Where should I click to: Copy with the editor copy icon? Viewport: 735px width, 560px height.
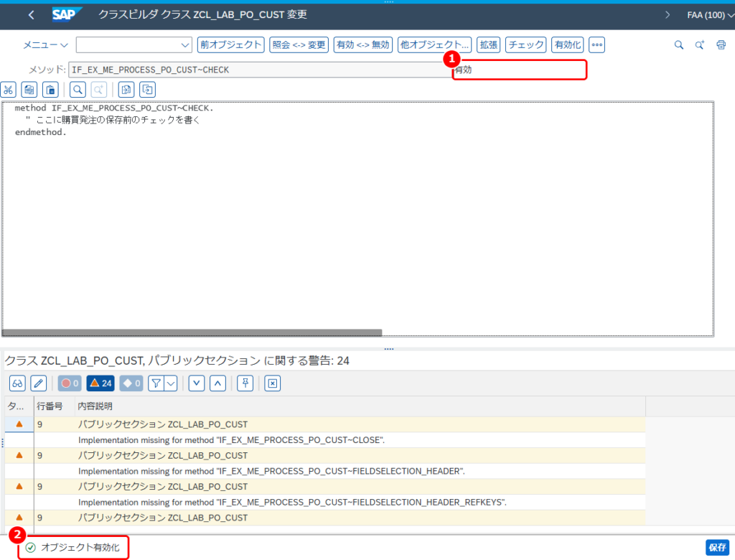pyautogui.click(x=29, y=90)
